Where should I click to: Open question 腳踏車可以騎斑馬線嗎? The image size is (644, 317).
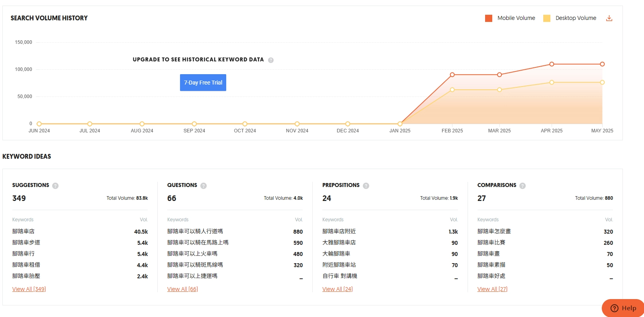(195, 265)
